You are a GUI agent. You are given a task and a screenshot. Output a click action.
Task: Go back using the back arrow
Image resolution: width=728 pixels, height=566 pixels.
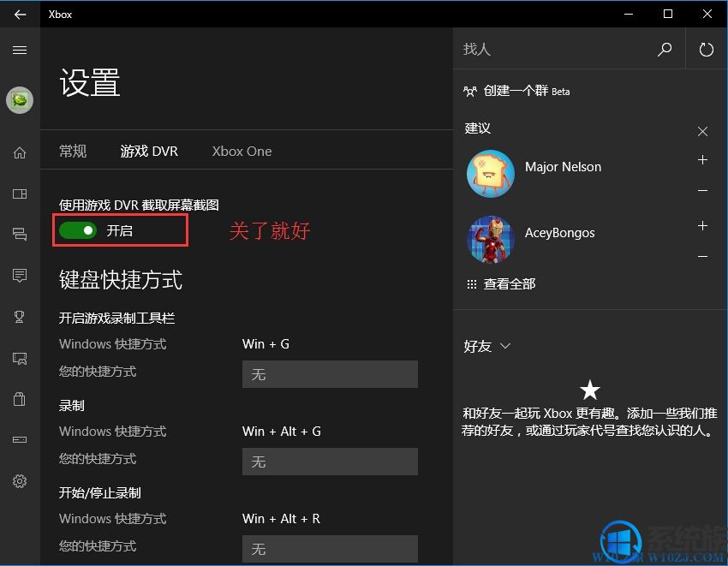20,15
